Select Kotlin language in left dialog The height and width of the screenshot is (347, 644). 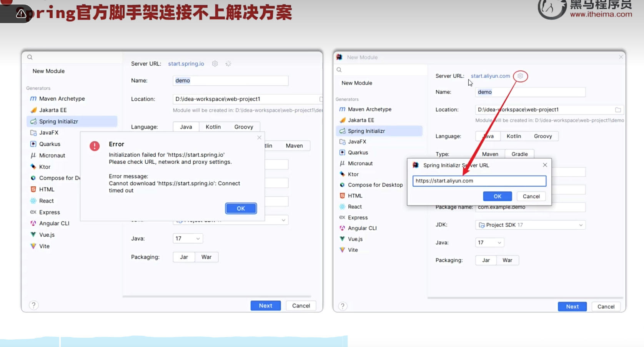(213, 127)
